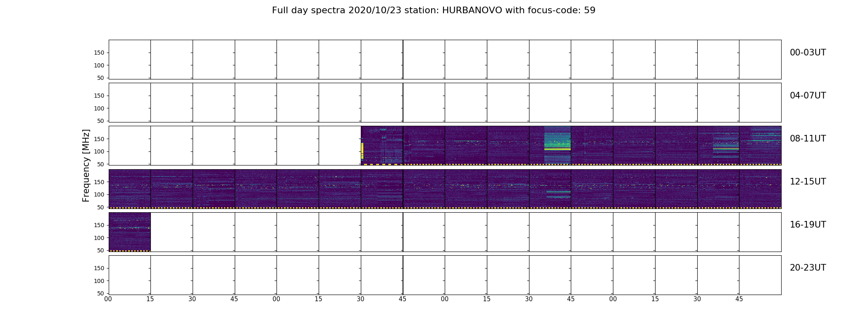The height and width of the screenshot is (331, 868).
Task: Click the 100 tick label of the 12-15UT row
Action: [x=99, y=194]
